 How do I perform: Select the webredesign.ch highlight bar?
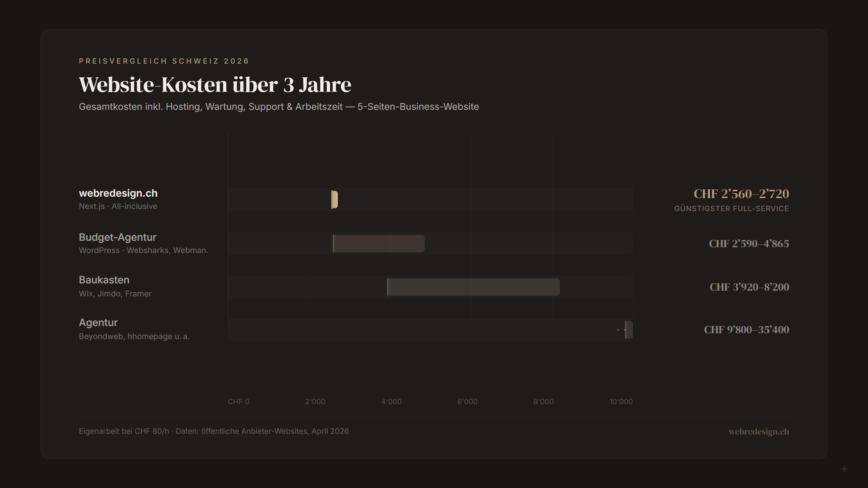[334, 199]
